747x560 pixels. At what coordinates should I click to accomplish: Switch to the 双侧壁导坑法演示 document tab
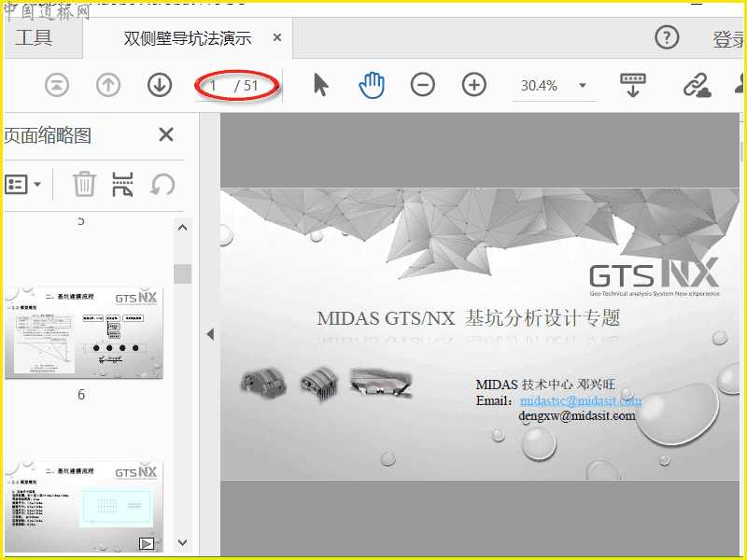(x=188, y=38)
